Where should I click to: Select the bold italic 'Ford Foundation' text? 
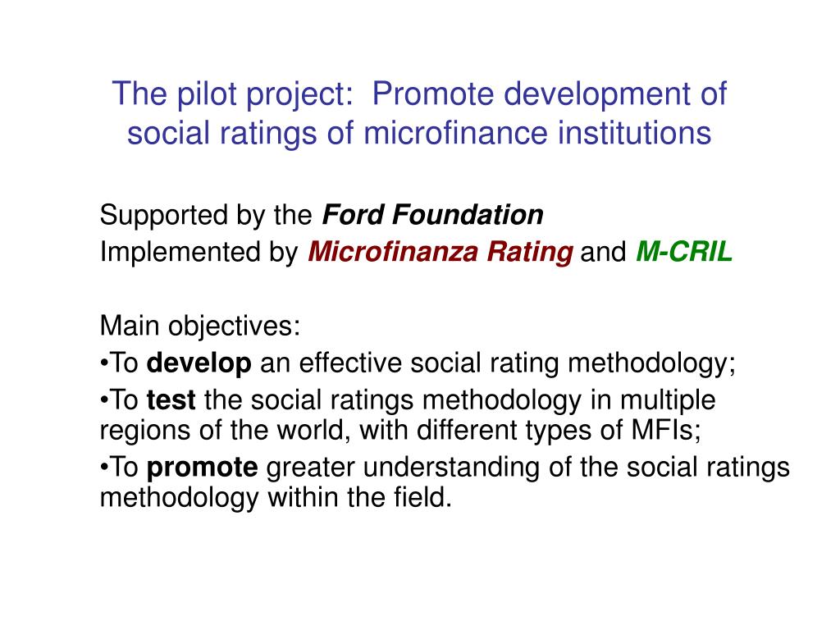pos(433,215)
